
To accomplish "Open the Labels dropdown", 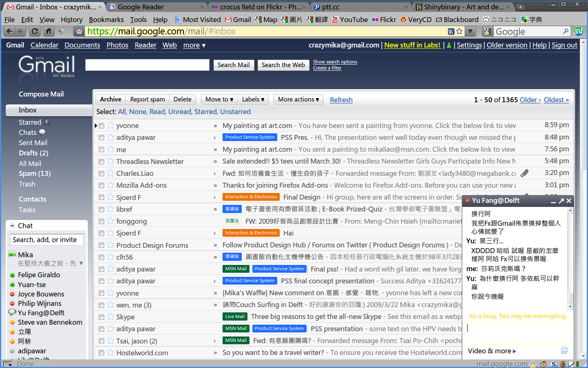I will click(x=253, y=99).
